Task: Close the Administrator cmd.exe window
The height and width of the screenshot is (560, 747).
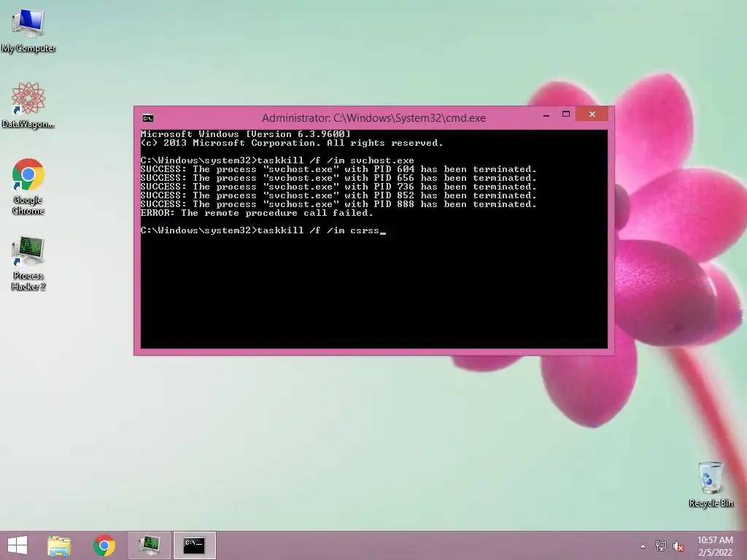Action: click(x=592, y=114)
